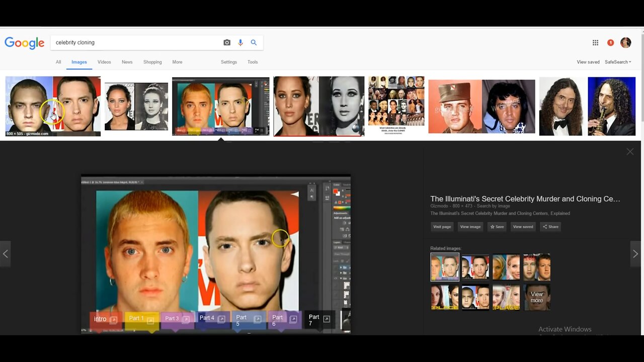Open the black-and-white woman comparison thumbnail

pos(136,106)
